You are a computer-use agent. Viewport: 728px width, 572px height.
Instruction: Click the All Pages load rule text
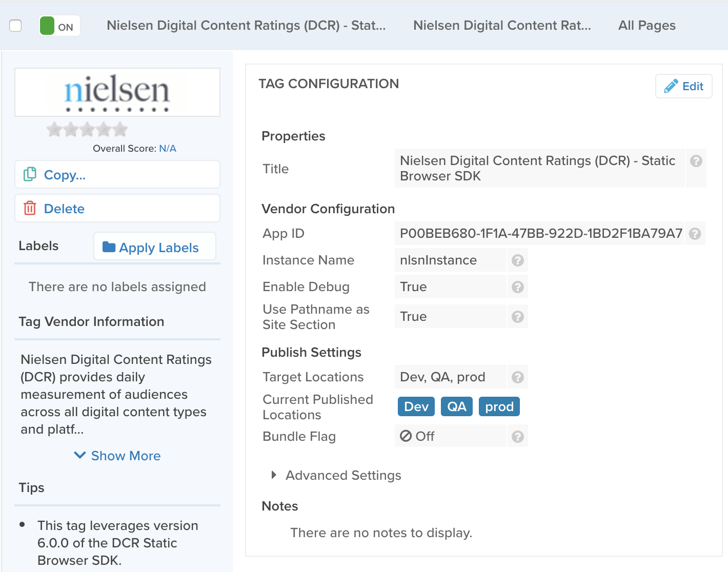coord(647,26)
